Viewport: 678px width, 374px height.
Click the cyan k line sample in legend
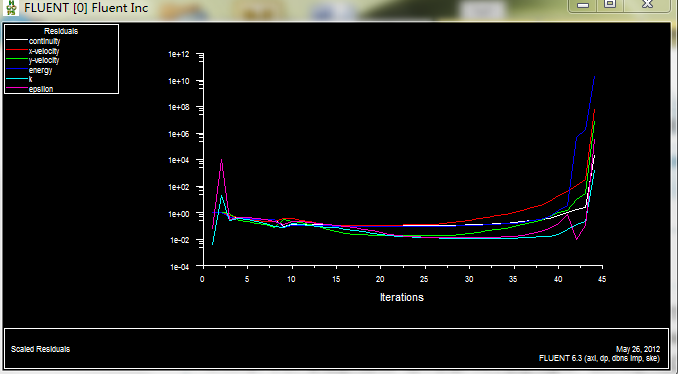click(16, 79)
